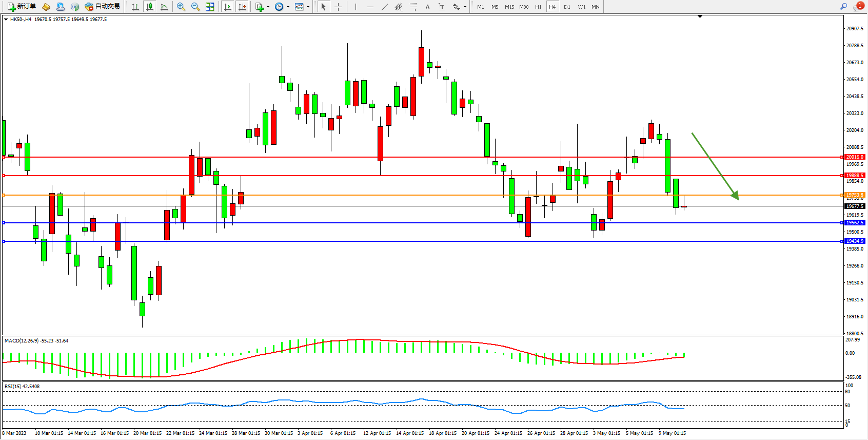Select the trendline drawing tool
Screen dimensions: 868x440
tap(385, 7)
